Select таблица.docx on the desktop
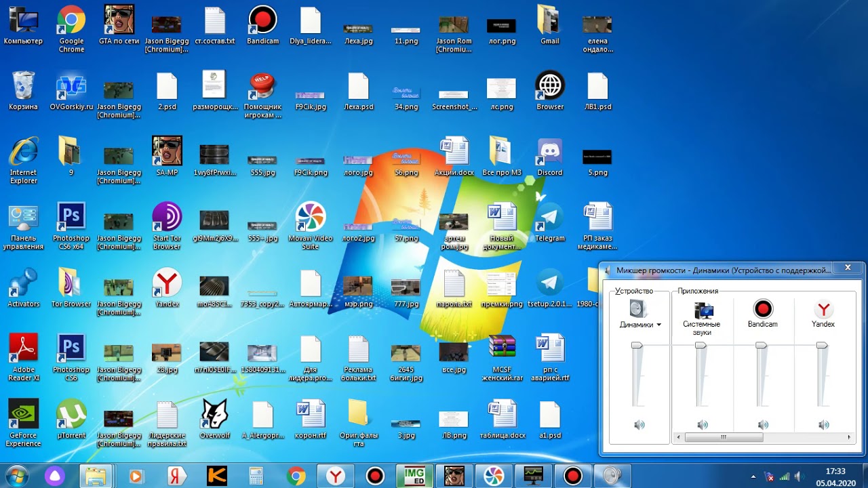 [x=502, y=420]
